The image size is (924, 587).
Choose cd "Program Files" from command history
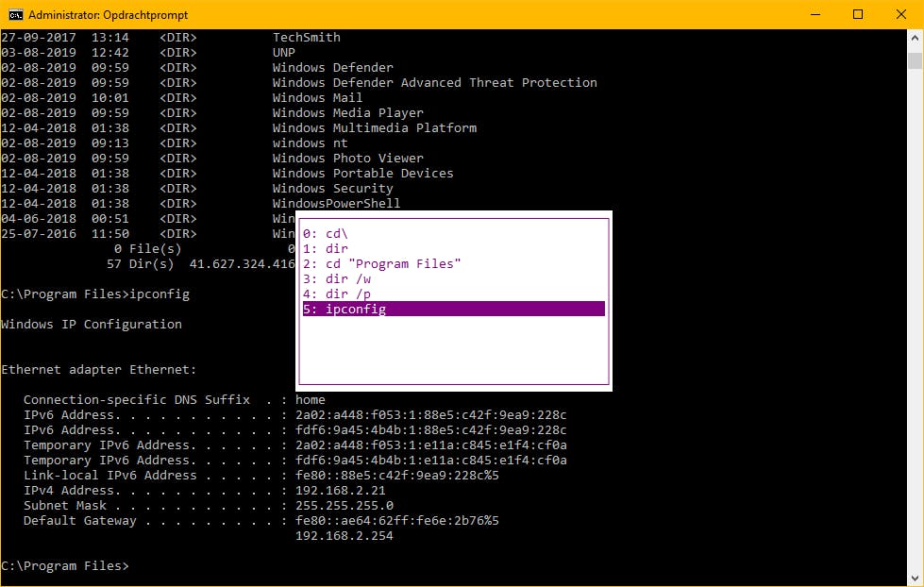point(381,263)
